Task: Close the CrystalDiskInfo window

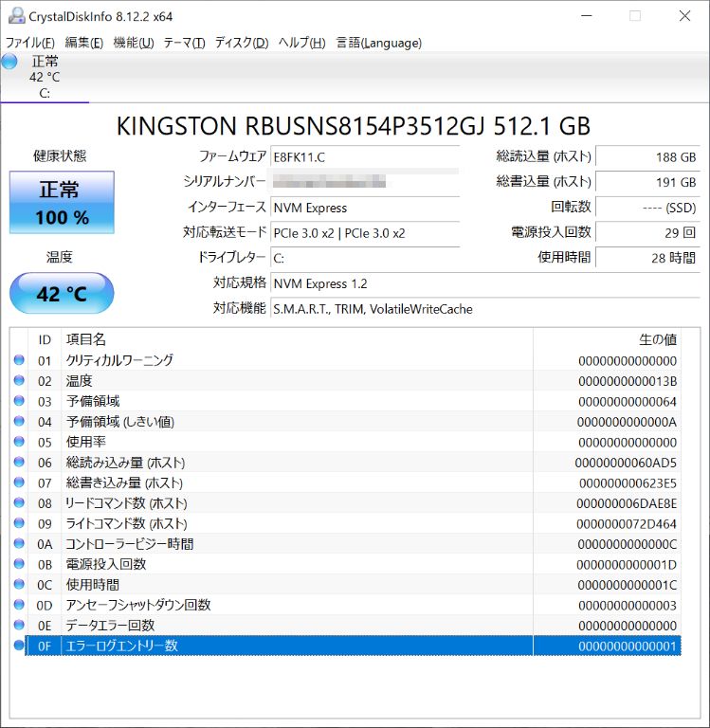Action: [684, 16]
